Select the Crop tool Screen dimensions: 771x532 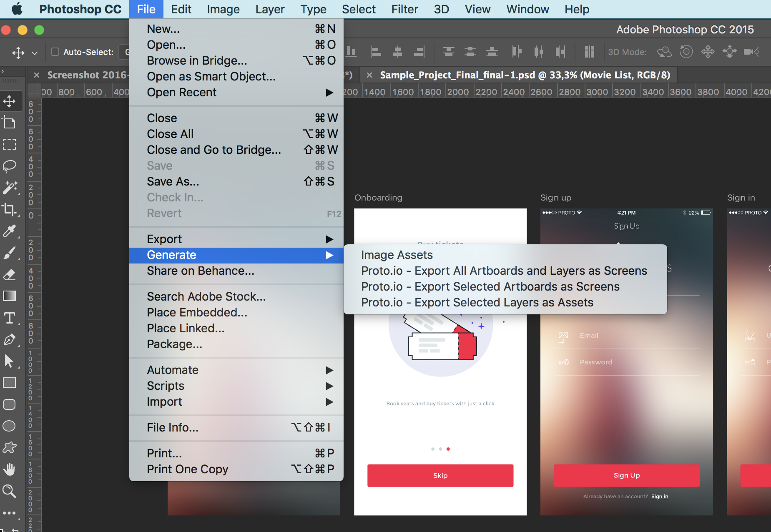coord(9,209)
